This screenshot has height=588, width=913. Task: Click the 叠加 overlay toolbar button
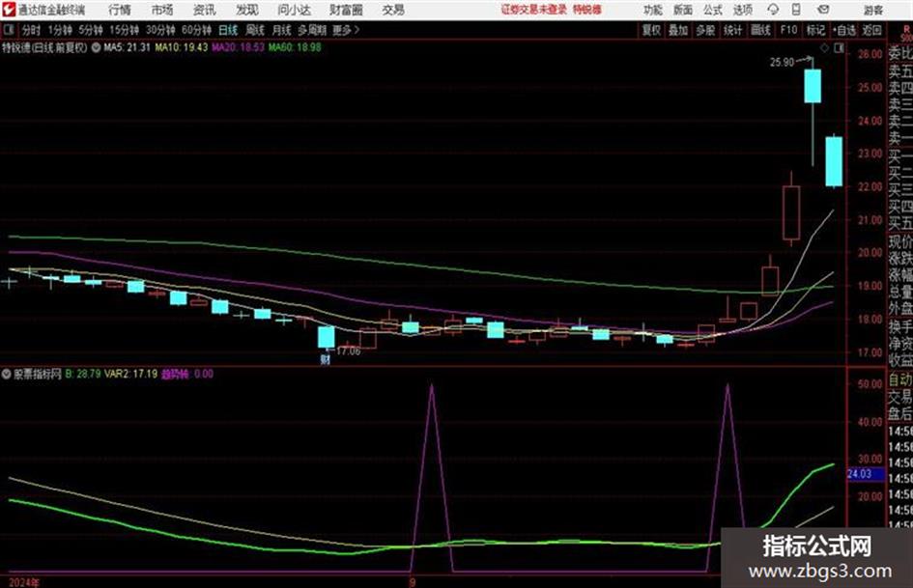click(678, 30)
